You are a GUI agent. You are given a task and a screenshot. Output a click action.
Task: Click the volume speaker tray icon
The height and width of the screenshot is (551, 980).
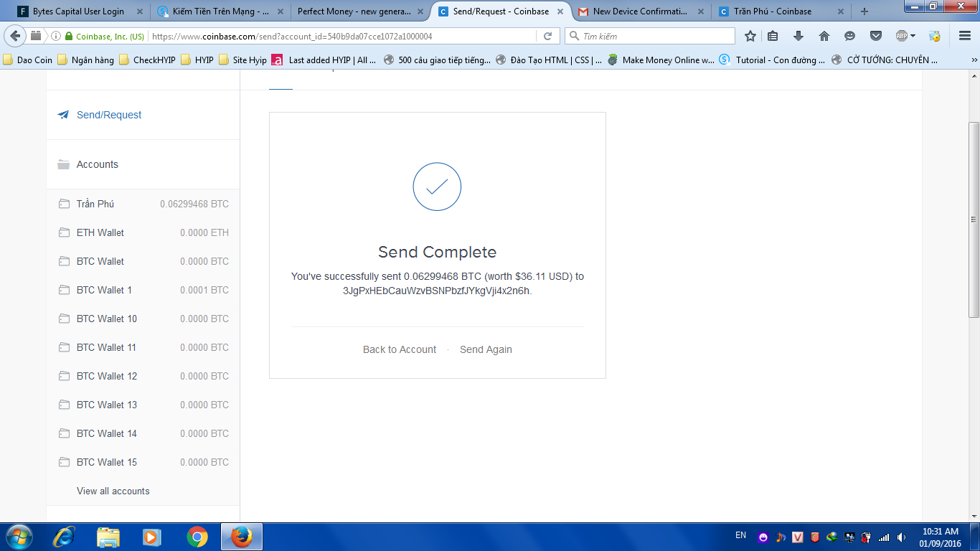point(901,537)
